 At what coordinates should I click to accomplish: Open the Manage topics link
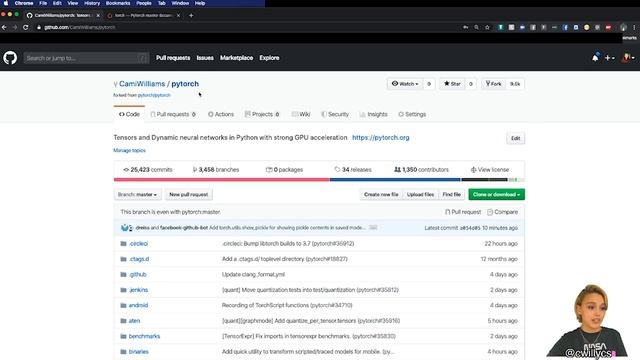pyautogui.click(x=129, y=151)
